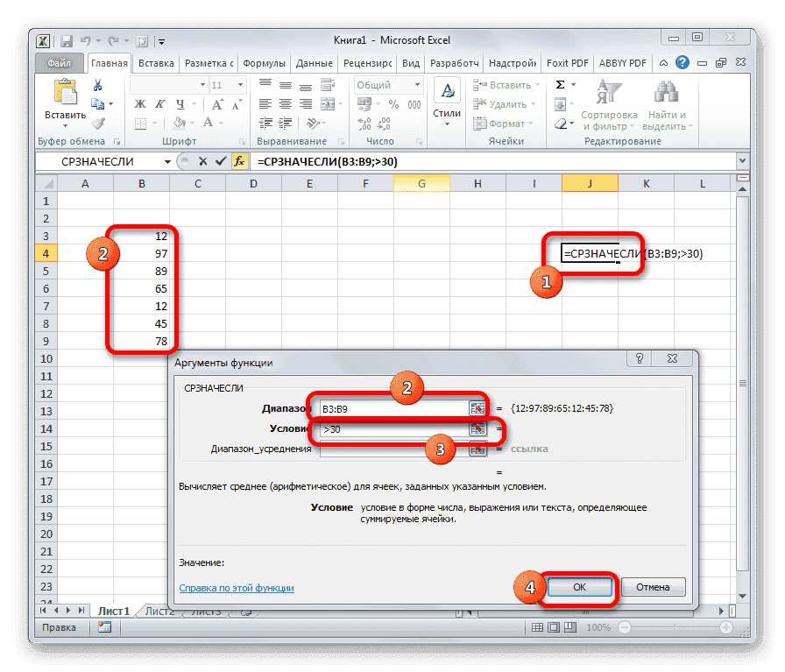
Task: Click the range selector icon beside Диапазон field
Action: click(x=478, y=407)
